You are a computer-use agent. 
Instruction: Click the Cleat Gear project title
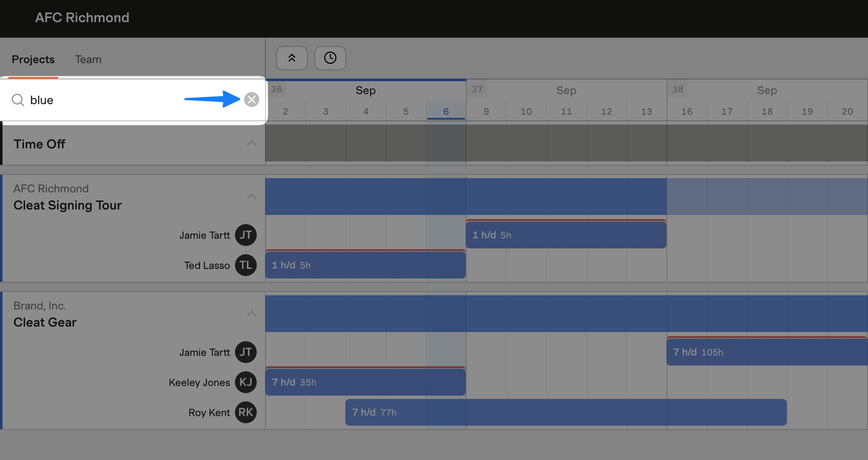tap(45, 322)
